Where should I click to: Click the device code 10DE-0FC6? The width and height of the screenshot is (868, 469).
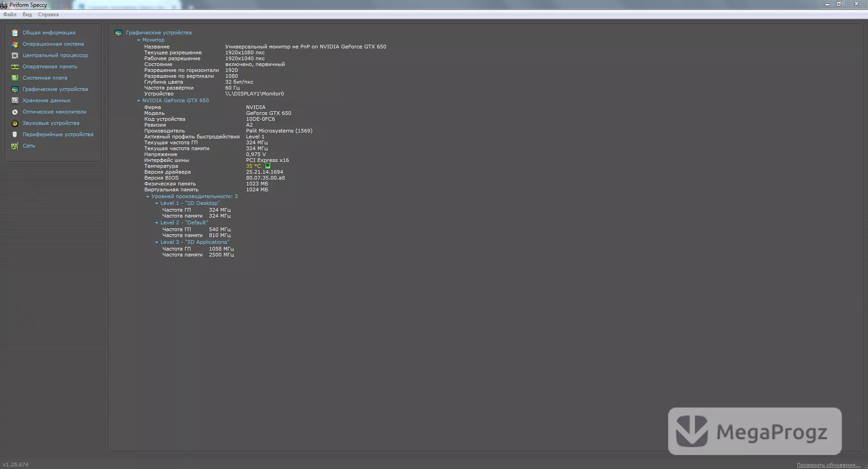[x=260, y=119]
